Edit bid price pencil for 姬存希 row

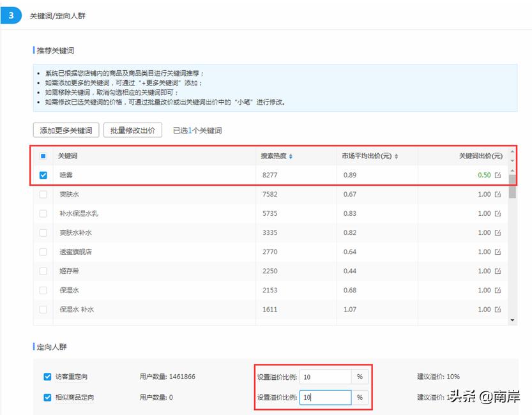click(x=498, y=271)
